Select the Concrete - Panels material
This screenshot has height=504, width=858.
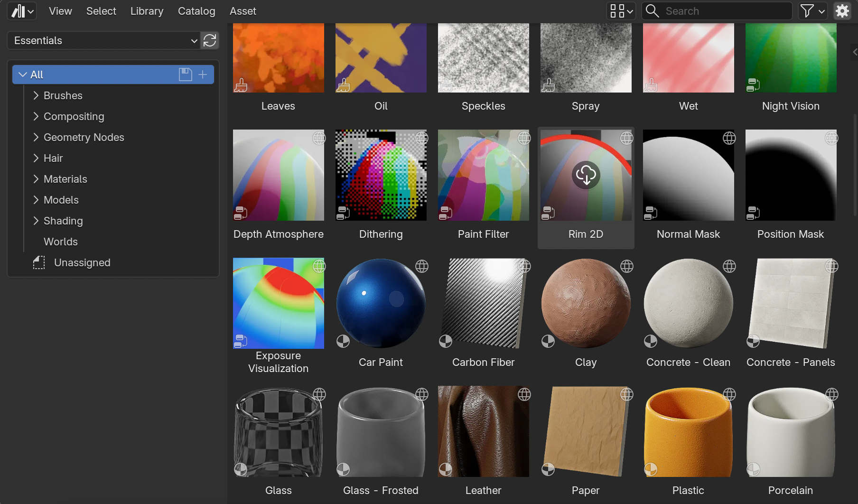point(791,303)
